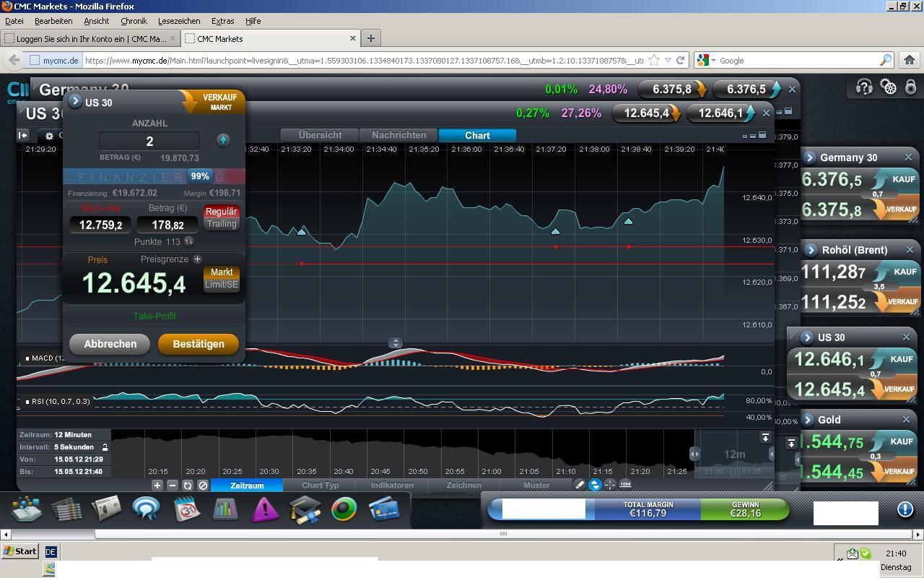Confirm the order with Bestätigen

click(x=198, y=344)
